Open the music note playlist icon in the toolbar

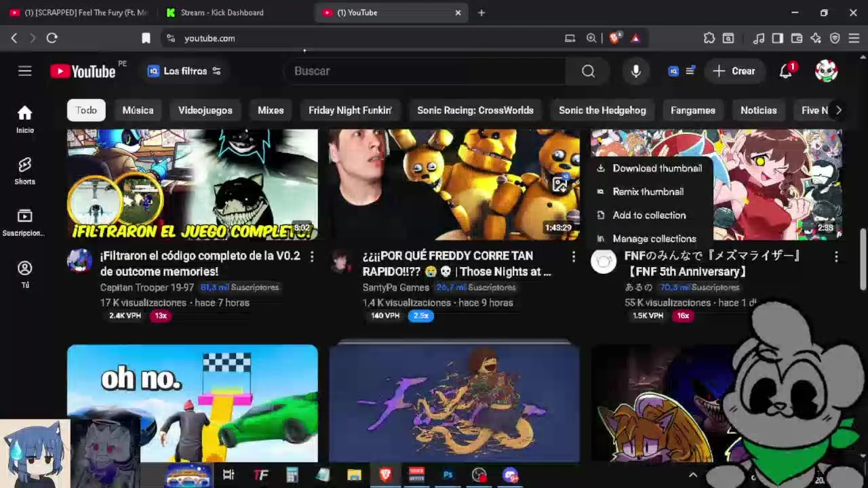(x=759, y=38)
